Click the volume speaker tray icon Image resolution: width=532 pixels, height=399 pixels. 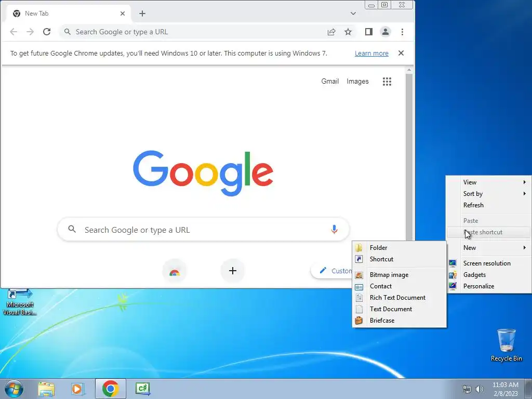(x=480, y=389)
